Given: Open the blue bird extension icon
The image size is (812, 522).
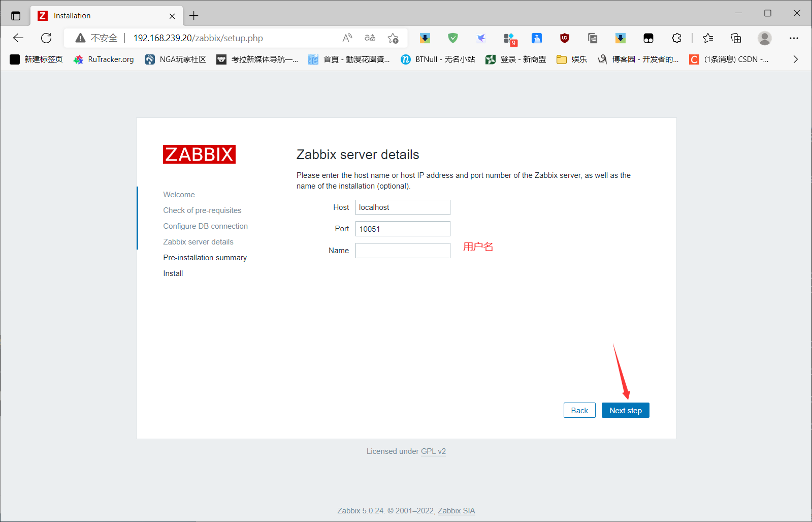Looking at the screenshot, I should coord(481,38).
